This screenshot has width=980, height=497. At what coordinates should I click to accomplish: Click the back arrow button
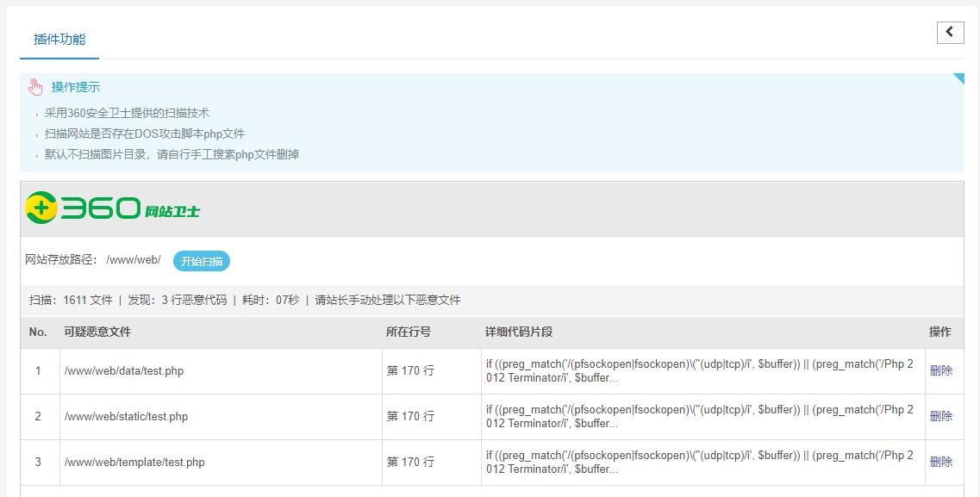coord(950,33)
